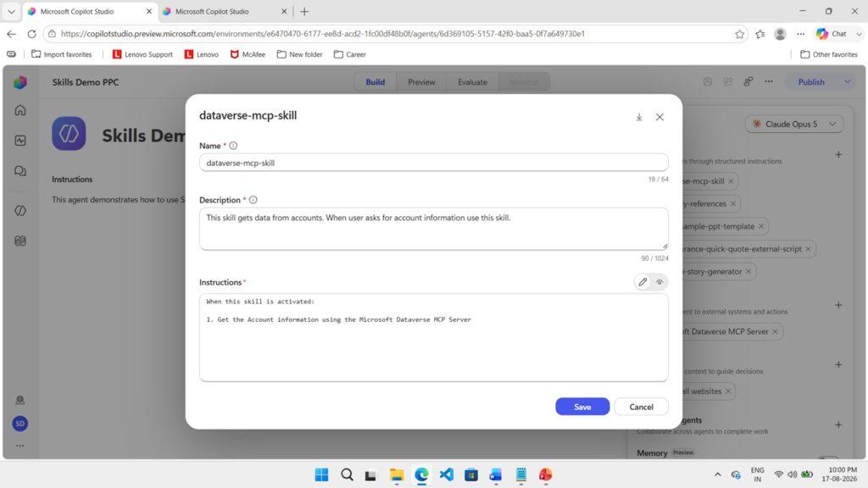The height and width of the screenshot is (488, 868).
Task: Click the Publish button
Action: [811, 82]
